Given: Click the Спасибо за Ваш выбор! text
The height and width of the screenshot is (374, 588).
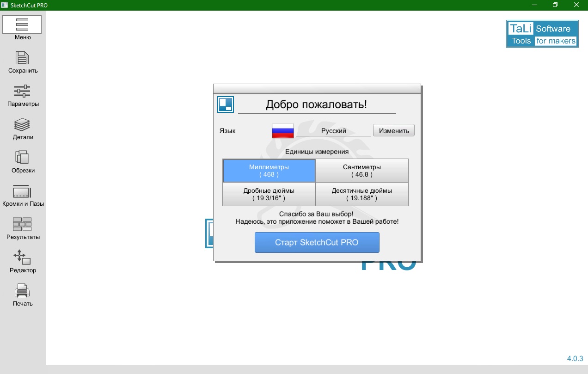Looking at the screenshot, I should click(x=317, y=214).
